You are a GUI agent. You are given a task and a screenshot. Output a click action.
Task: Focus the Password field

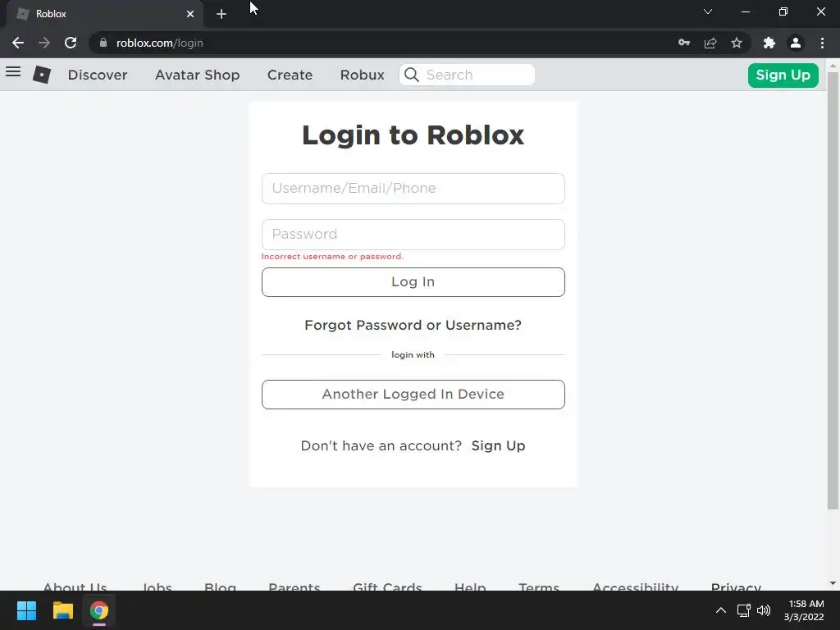click(413, 234)
